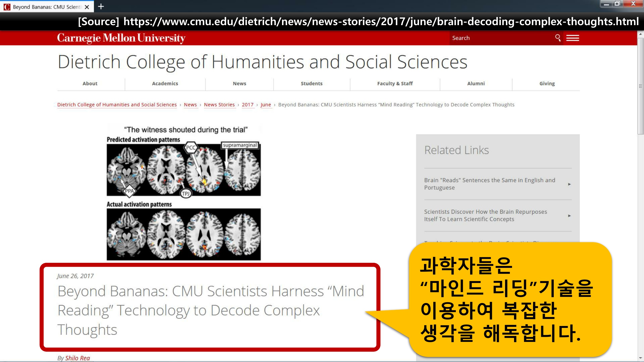Click the brain activation patterns image
Screen dimensions: 644x362
click(184, 193)
